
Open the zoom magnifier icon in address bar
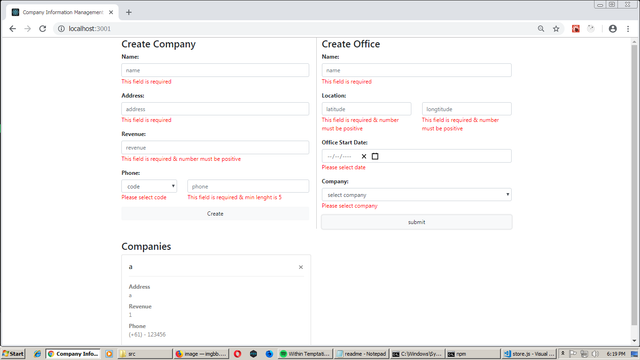[541, 29]
